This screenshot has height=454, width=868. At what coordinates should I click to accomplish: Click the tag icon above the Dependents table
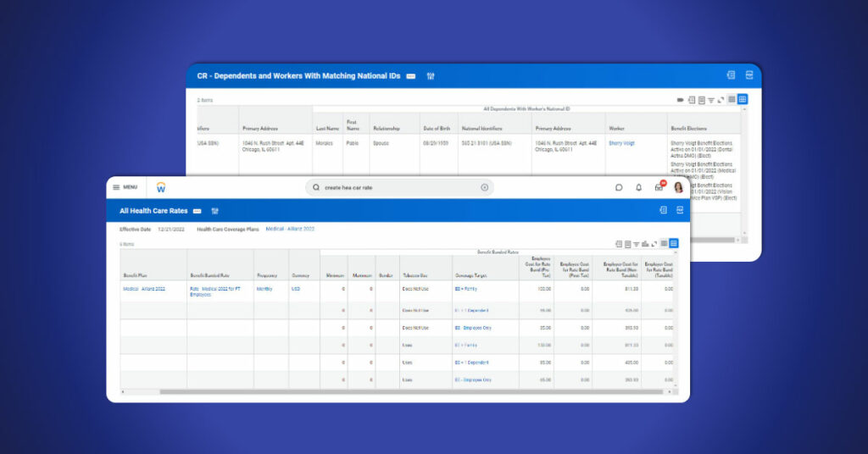pyautogui.click(x=681, y=100)
